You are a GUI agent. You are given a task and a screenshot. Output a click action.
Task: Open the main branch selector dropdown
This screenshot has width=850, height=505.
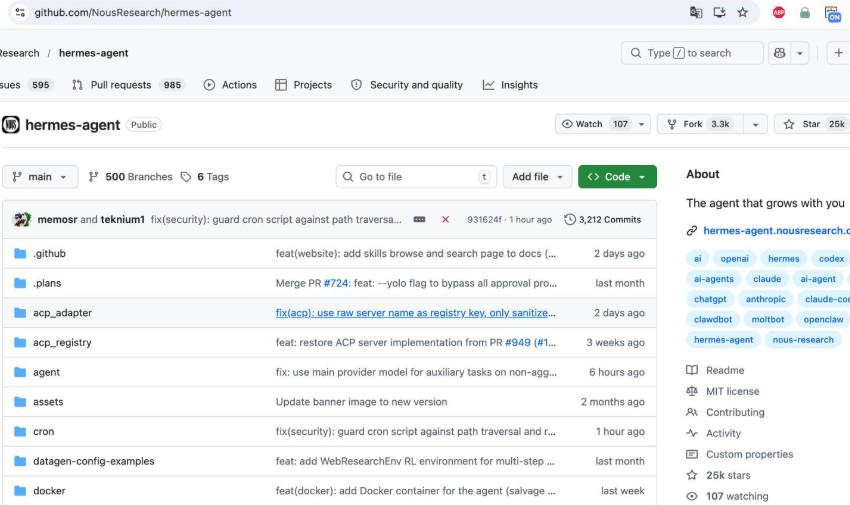(x=40, y=177)
